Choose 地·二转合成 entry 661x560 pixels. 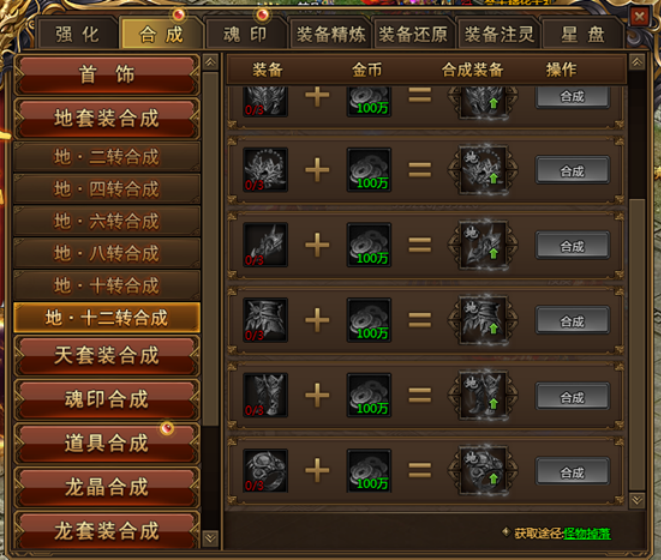[x=107, y=157]
